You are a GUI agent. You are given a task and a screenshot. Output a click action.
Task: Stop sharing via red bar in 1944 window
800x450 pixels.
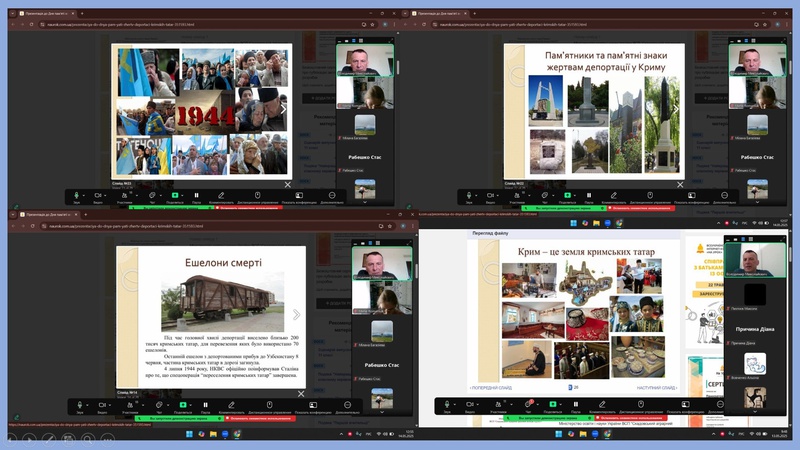coord(248,208)
